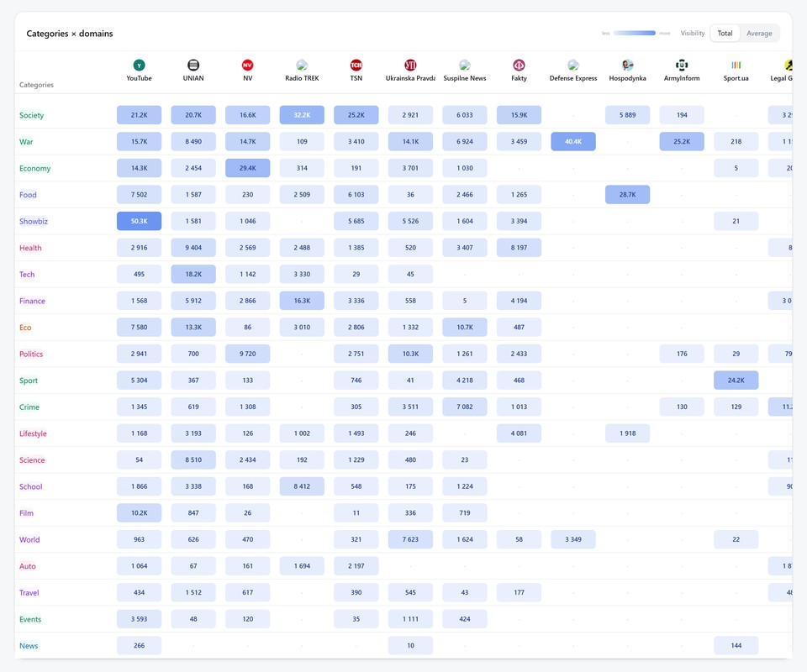Select the 8 412 School Radio TREK cell
This screenshot has height=672, width=807.
click(302, 486)
